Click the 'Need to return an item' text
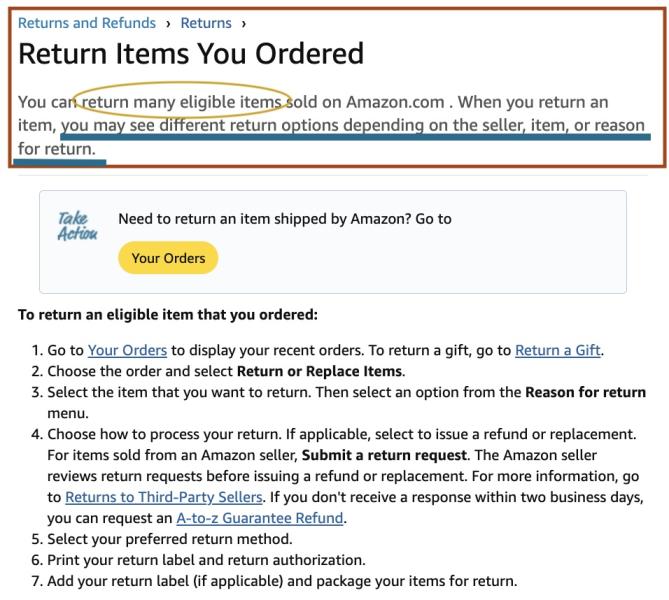Viewport: 669px width, 600px height. (285, 219)
